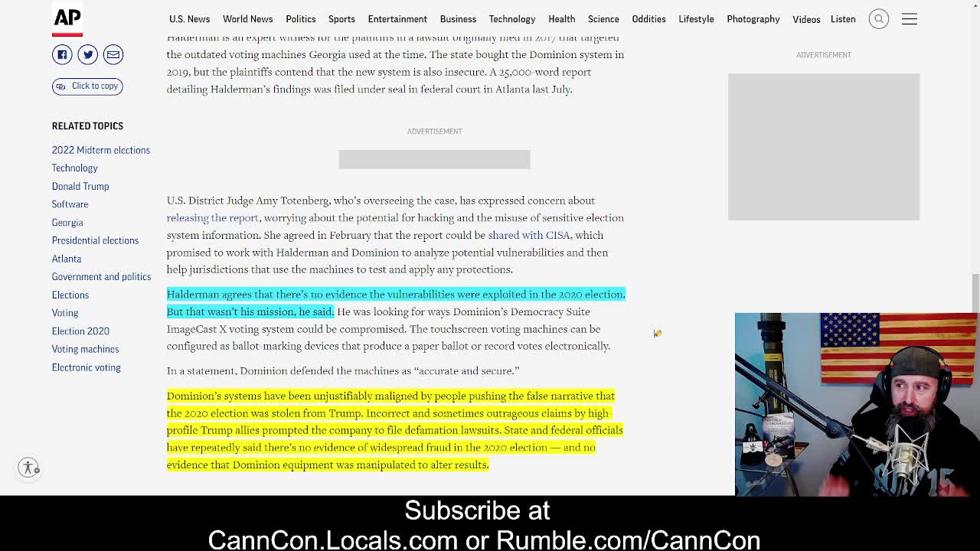Open 'Government and politics' topic
This screenshot has width=980, height=551.
[x=101, y=277]
